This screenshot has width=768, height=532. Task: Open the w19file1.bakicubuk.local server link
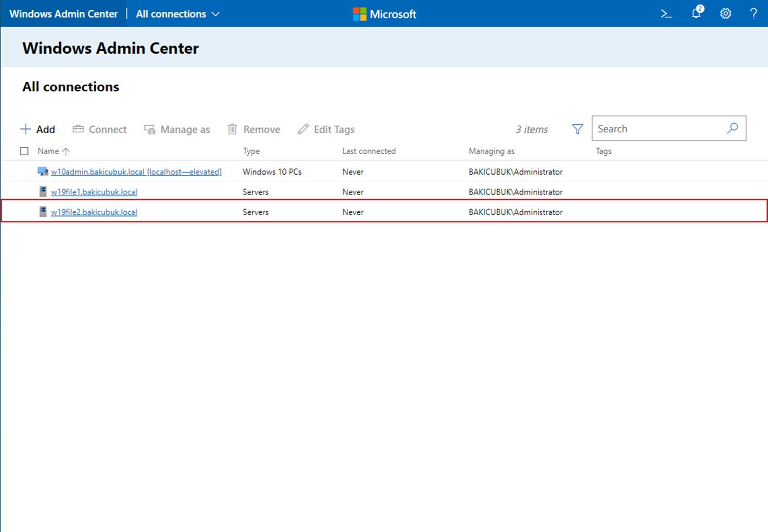94,192
